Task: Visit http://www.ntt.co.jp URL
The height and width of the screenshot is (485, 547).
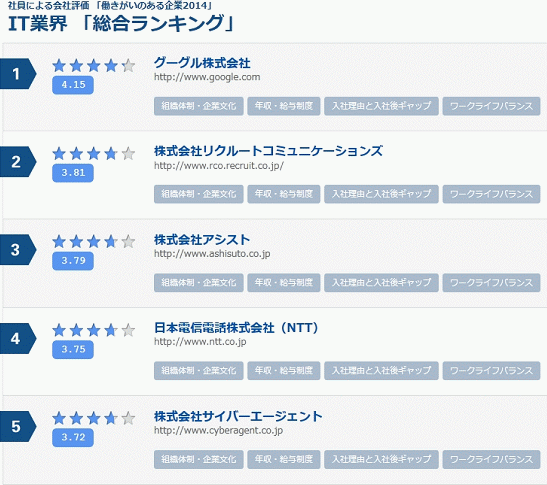Action: click(x=200, y=342)
